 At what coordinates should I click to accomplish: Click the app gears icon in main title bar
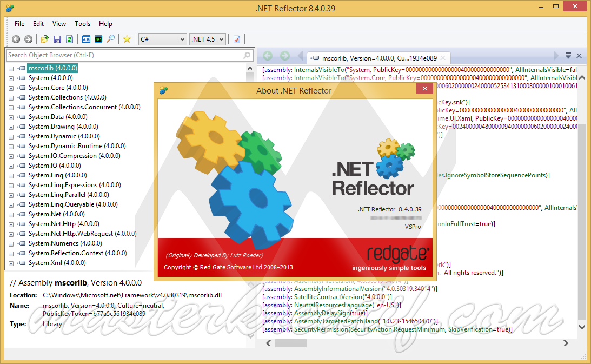pos(10,8)
